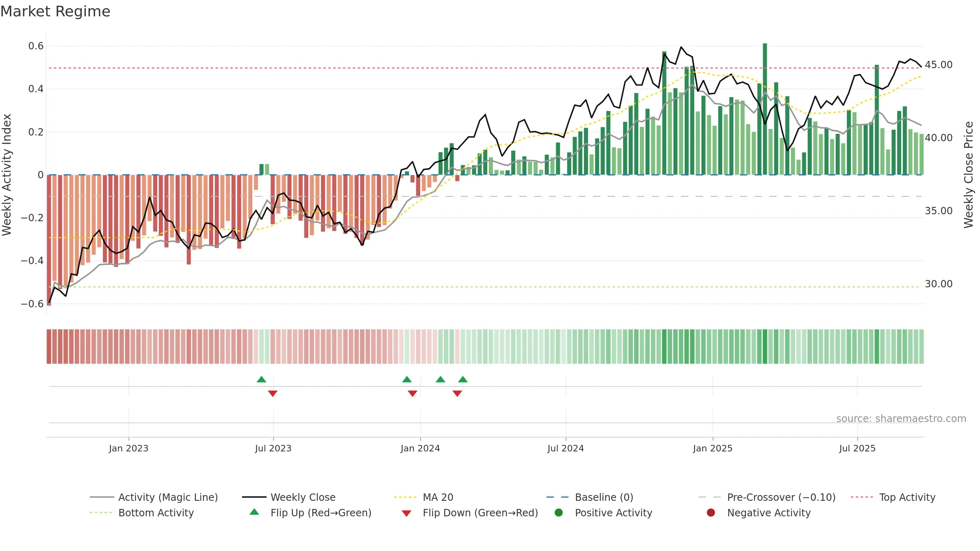Select the third green flip-up marker after Jan 2024
Image resolution: width=980 pixels, height=551 pixels.
(440, 380)
